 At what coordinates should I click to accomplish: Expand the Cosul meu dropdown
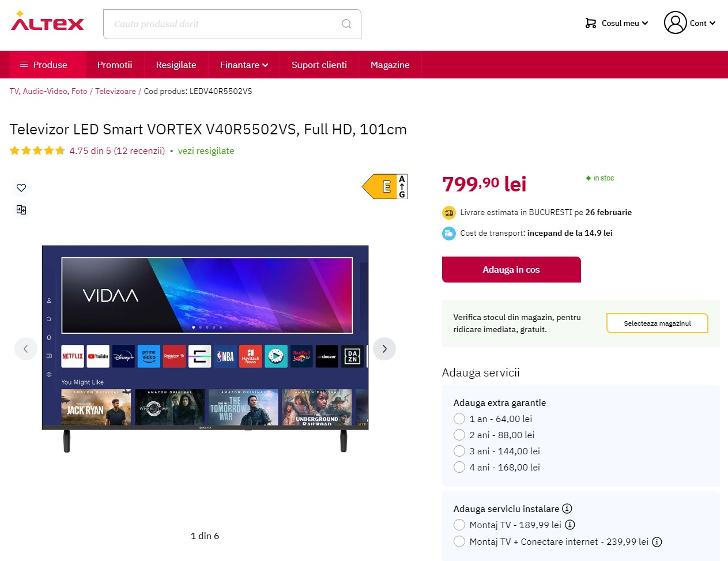617,23
